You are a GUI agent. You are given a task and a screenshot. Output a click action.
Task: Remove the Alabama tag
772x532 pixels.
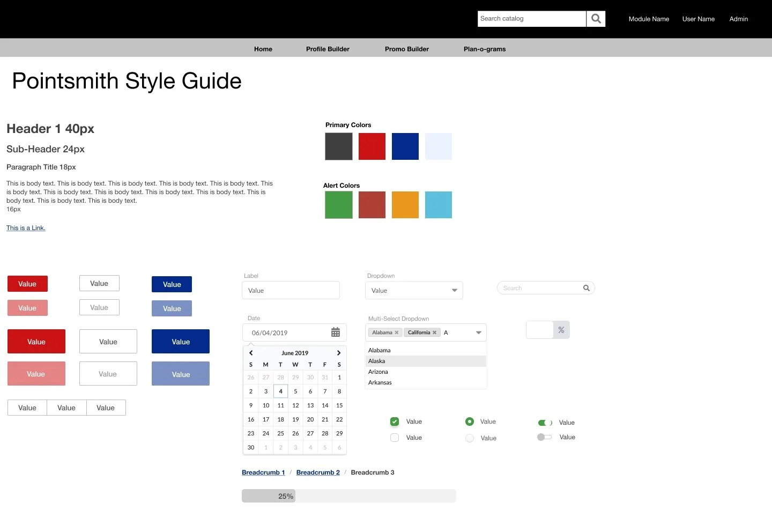click(x=397, y=332)
